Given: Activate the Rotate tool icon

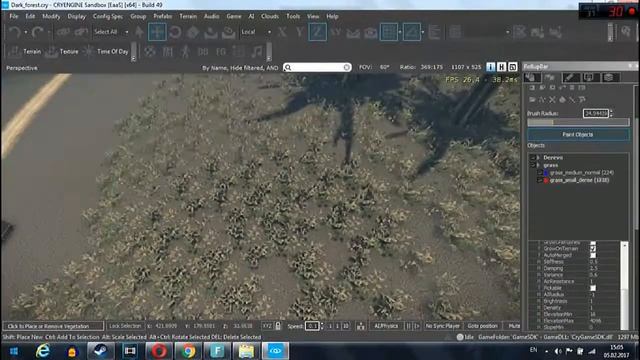Looking at the screenshot, I should (175, 32).
